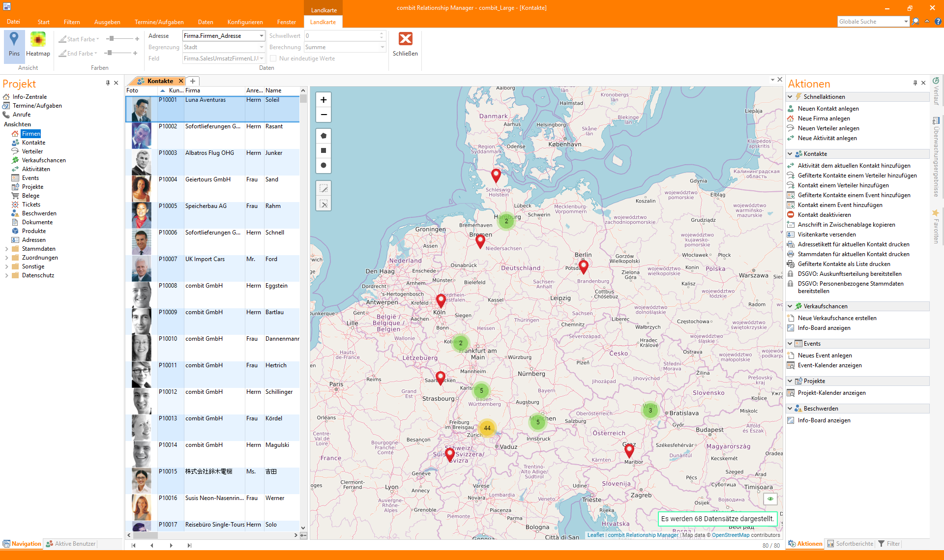Select the circle drawing tool on map
The width and height of the screenshot is (944, 560).
coord(324,165)
